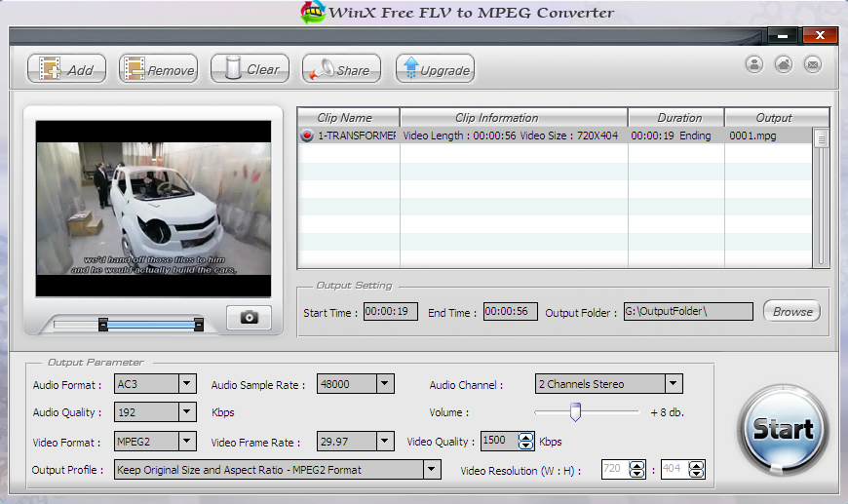This screenshot has width=848, height=504.
Task: Click the Output column header
Action: coord(777,117)
